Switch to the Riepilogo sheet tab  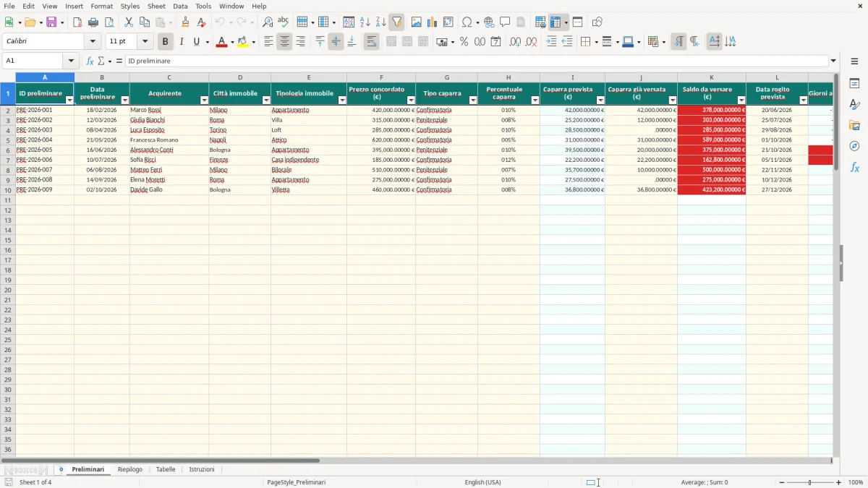point(130,470)
